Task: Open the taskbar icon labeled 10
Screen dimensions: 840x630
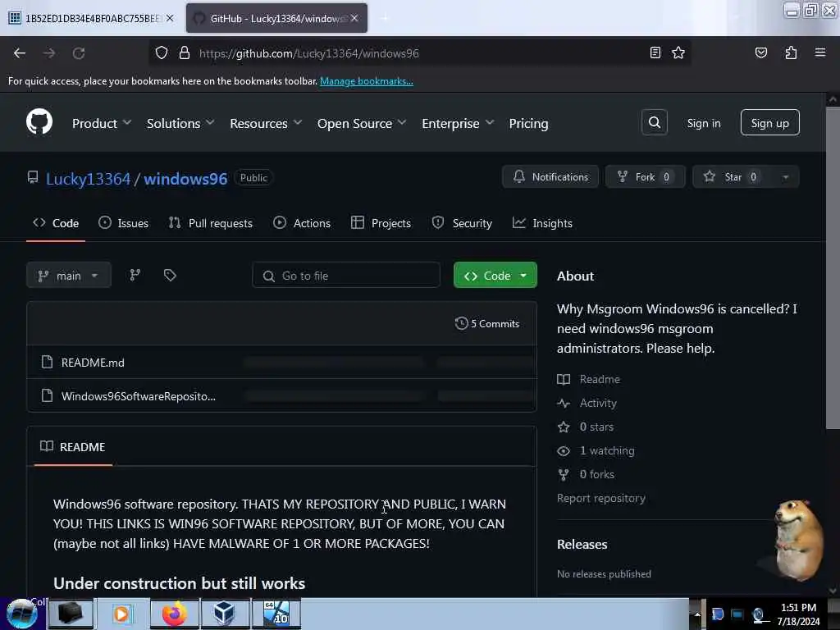Action: (x=276, y=614)
